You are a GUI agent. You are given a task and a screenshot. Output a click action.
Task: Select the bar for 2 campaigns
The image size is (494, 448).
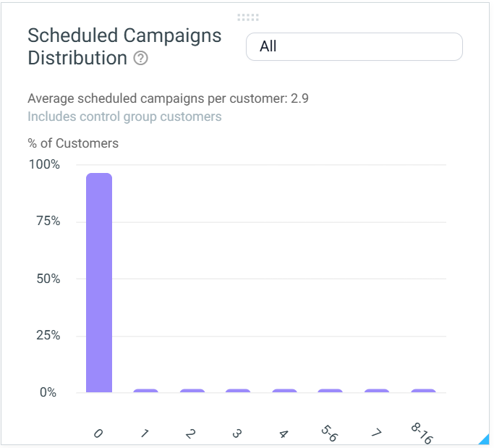coord(192,391)
